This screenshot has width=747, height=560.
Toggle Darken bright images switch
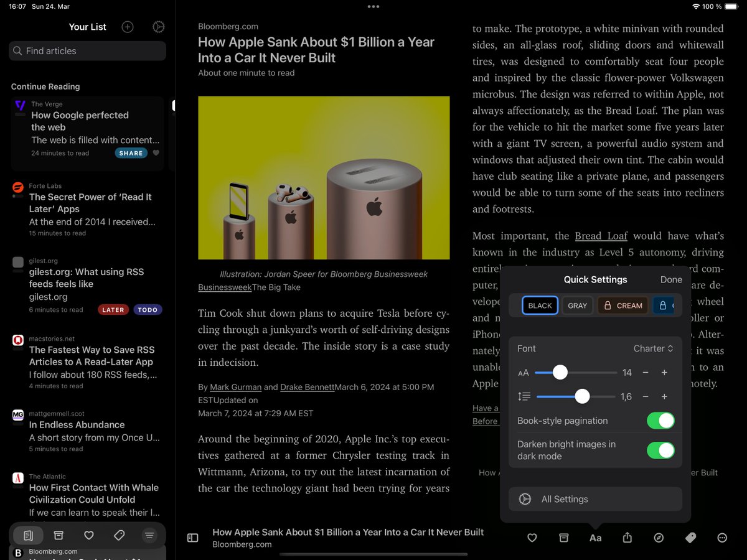[660, 450]
